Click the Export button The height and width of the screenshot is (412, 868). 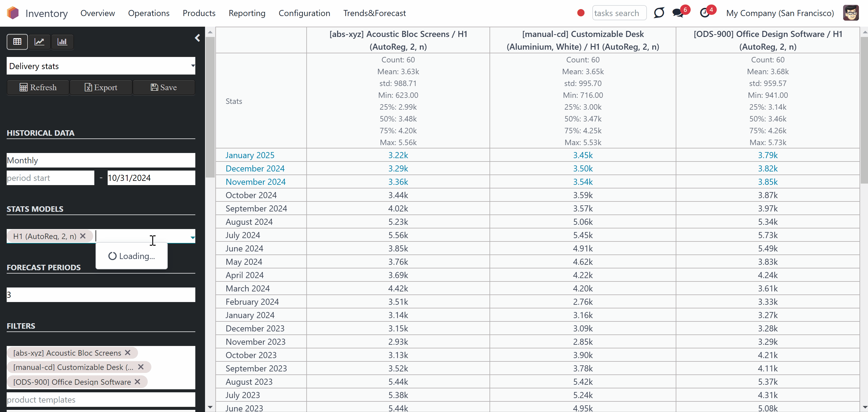tap(101, 88)
